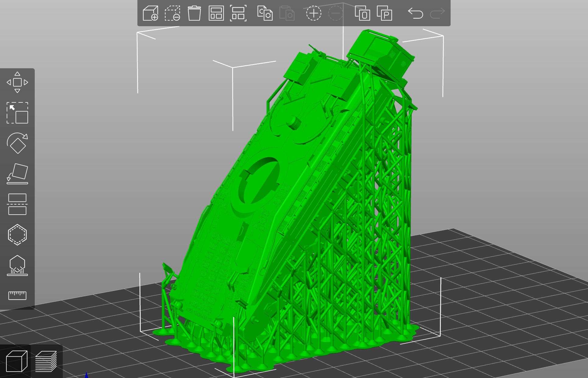Screen dimensions: 588x378
Task: Select the Scale tool
Action: click(17, 113)
